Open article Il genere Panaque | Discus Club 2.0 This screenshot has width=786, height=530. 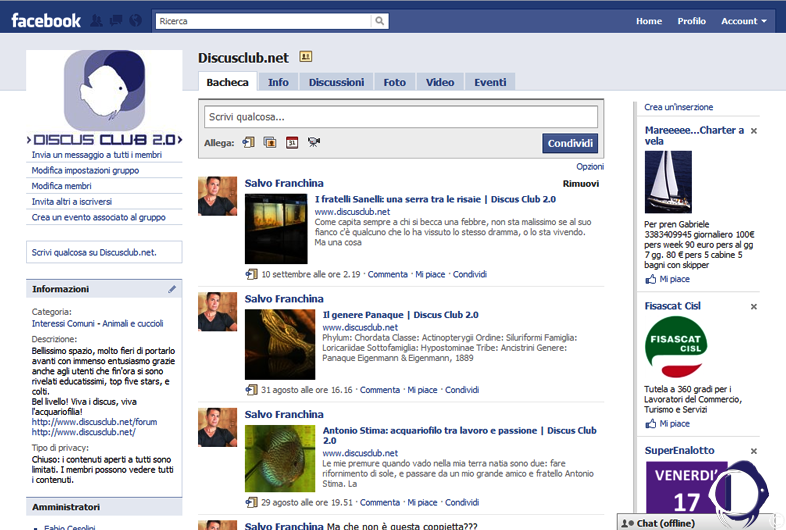point(401,315)
